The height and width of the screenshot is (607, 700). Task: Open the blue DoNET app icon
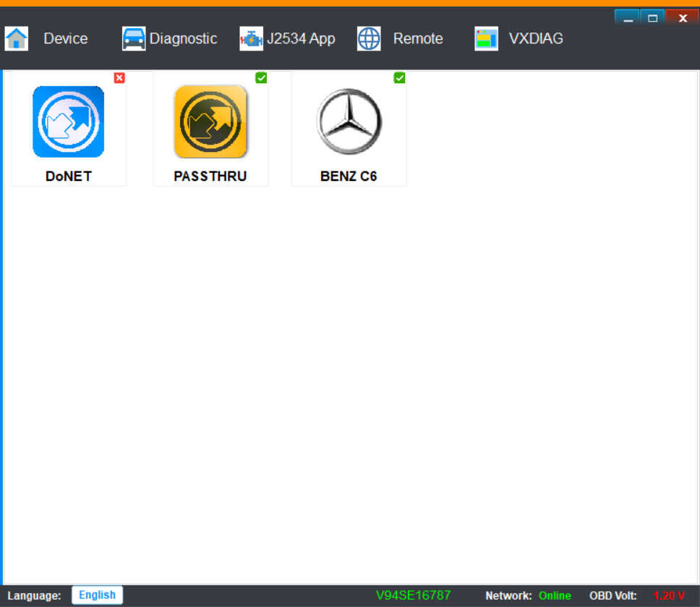click(x=68, y=122)
